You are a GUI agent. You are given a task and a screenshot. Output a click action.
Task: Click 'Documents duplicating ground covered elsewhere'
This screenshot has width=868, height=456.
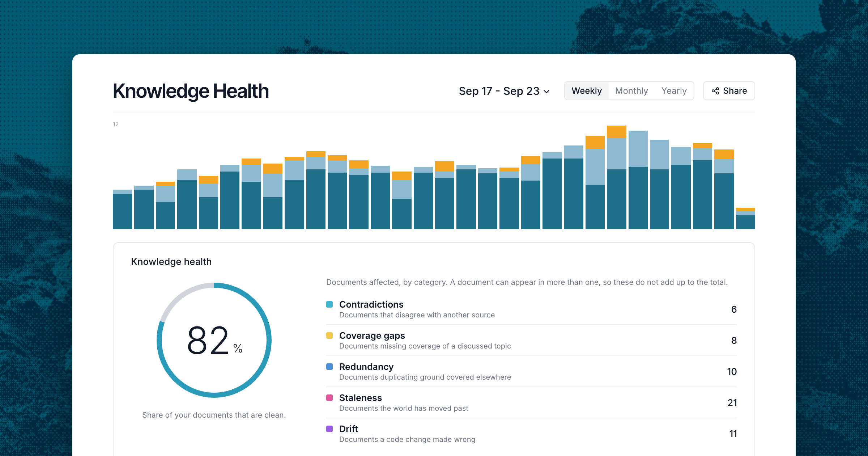pos(425,377)
